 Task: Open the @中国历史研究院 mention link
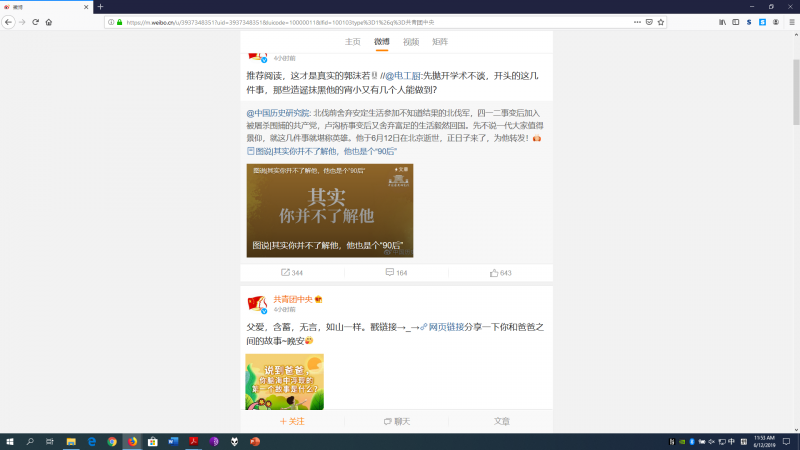pyautogui.click(x=278, y=113)
